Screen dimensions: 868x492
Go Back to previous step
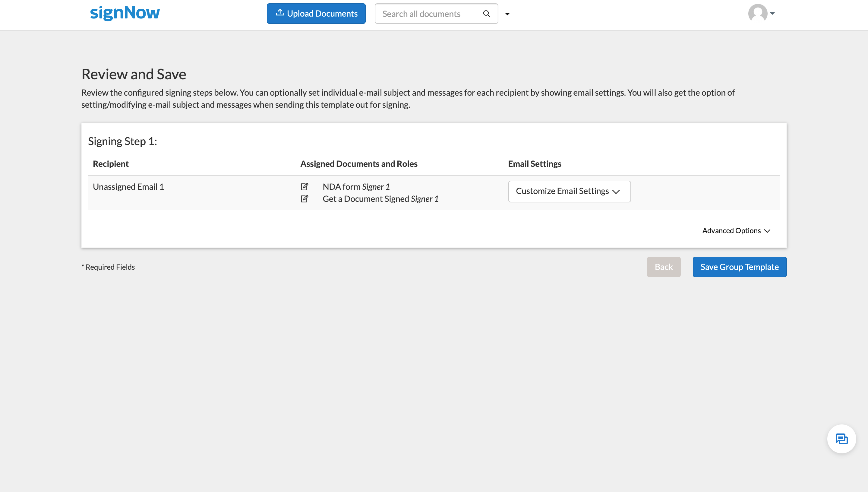[663, 267]
